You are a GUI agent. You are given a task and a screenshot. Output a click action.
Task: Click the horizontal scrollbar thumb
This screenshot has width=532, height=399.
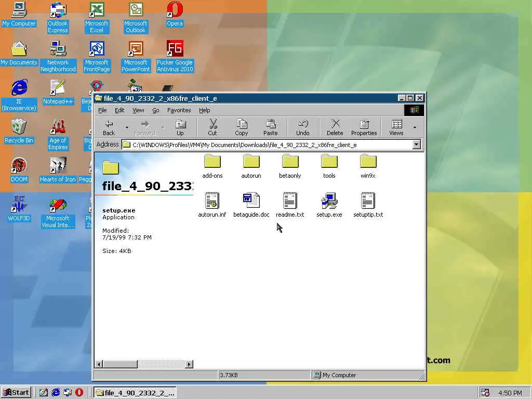tap(120, 364)
